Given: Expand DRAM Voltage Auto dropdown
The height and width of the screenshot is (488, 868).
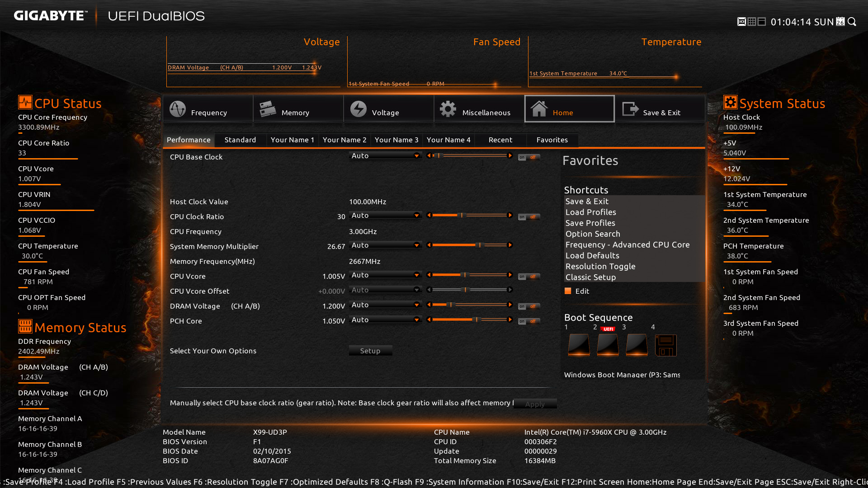Looking at the screenshot, I should point(385,305).
